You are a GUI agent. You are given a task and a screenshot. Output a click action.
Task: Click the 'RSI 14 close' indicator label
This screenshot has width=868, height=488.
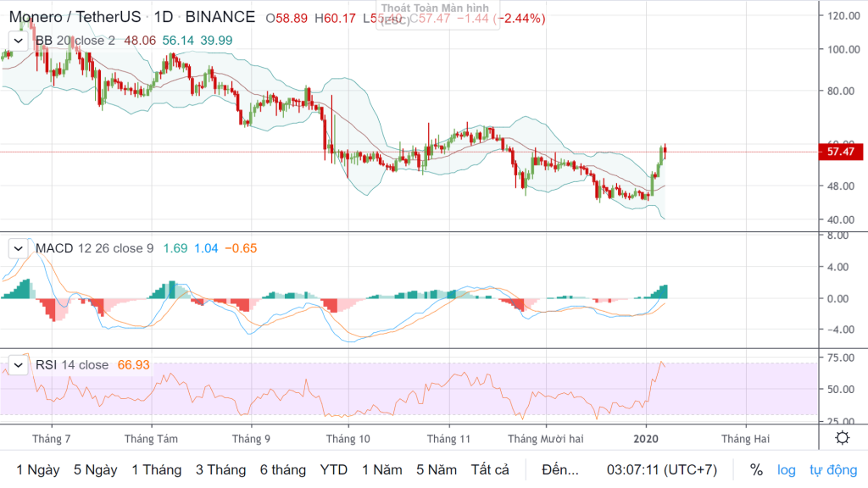tap(72, 364)
